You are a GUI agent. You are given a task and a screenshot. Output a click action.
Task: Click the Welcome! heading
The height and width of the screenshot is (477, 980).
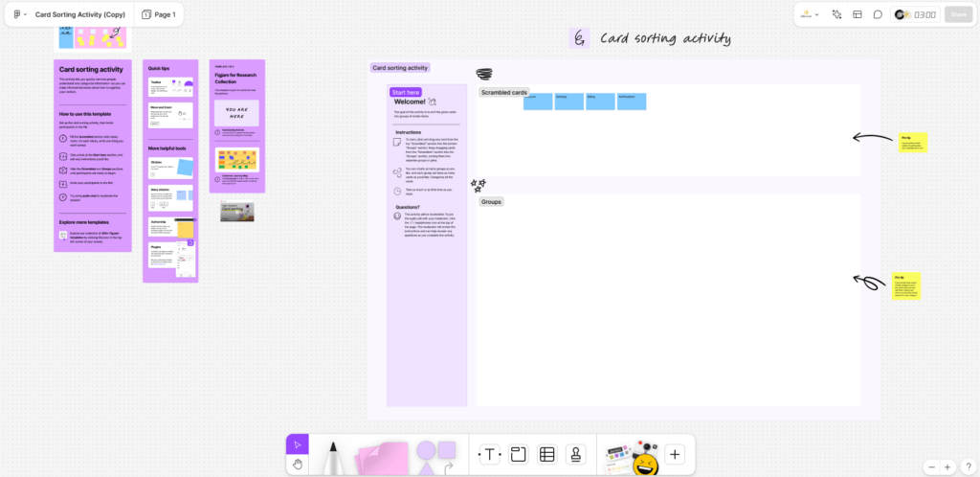click(x=410, y=102)
